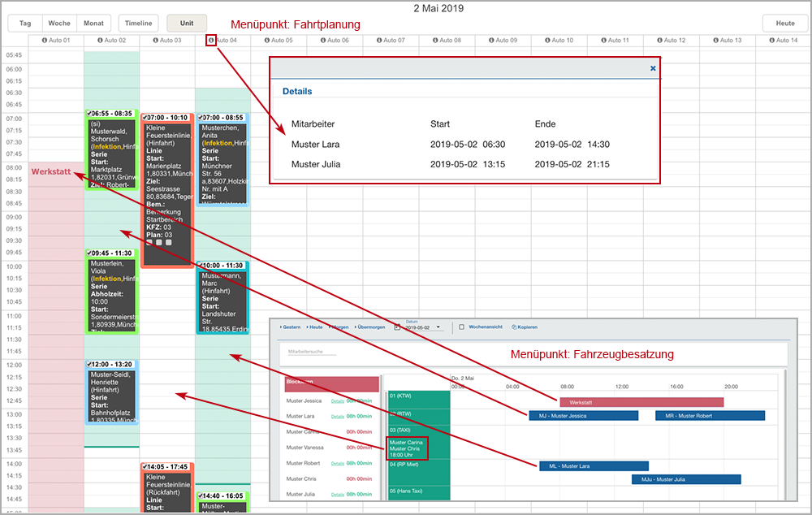
Task: Open the Datum 2019-05-02 dropdown arrow
Action: pyautogui.click(x=438, y=327)
